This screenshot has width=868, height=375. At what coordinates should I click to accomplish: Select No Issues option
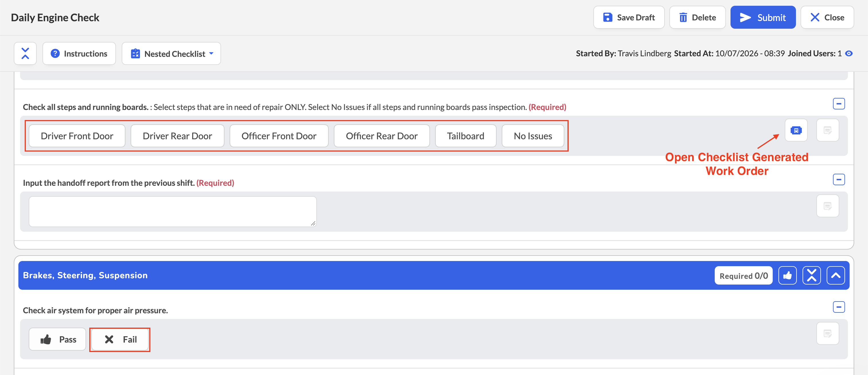[533, 136]
